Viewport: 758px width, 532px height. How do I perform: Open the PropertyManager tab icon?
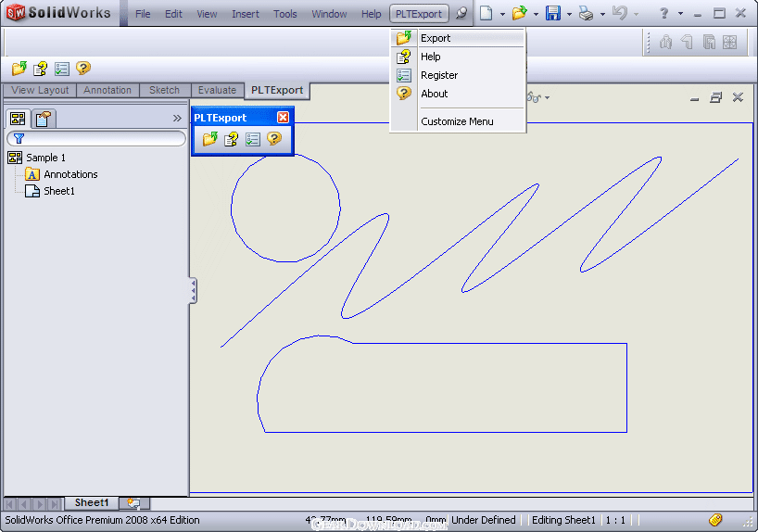44,119
